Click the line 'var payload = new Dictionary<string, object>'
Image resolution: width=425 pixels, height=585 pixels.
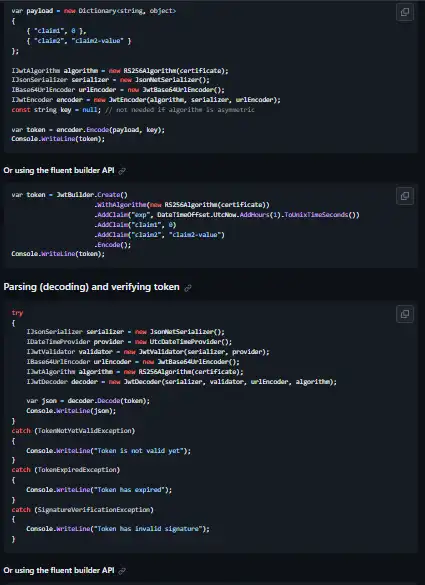pos(94,11)
